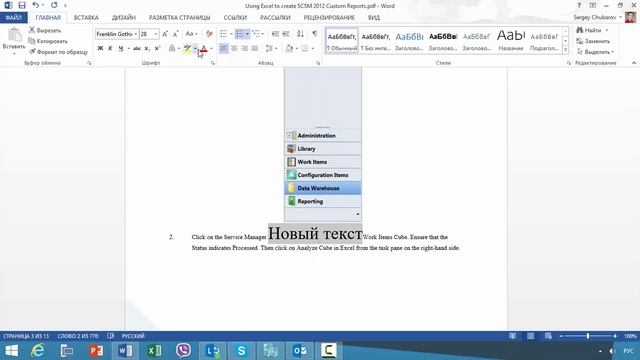This screenshot has width=640, height=360.
Task: Collapse the ribbon with the chevron
Action: click(x=633, y=63)
